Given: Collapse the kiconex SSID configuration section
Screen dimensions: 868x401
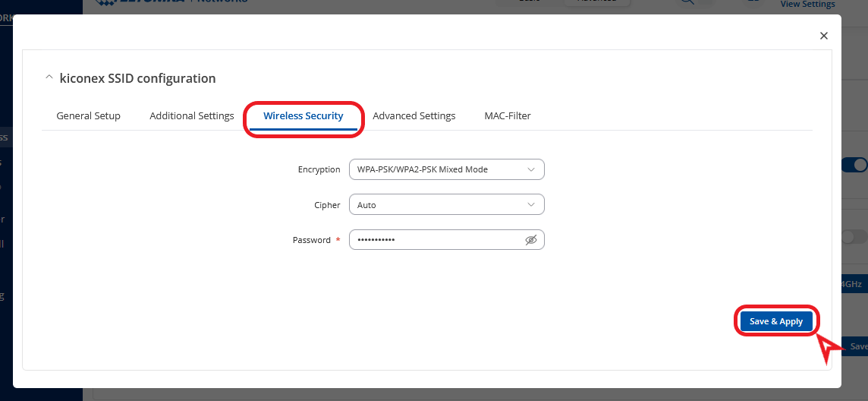Looking at the screenshot, I should [49, 78].
